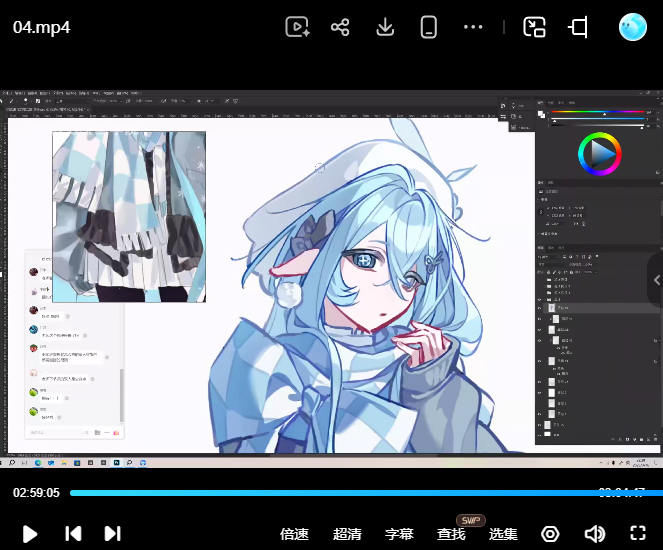Open the share icon in top bar
This screenshot has height=550, width=663.
(340, 27)
